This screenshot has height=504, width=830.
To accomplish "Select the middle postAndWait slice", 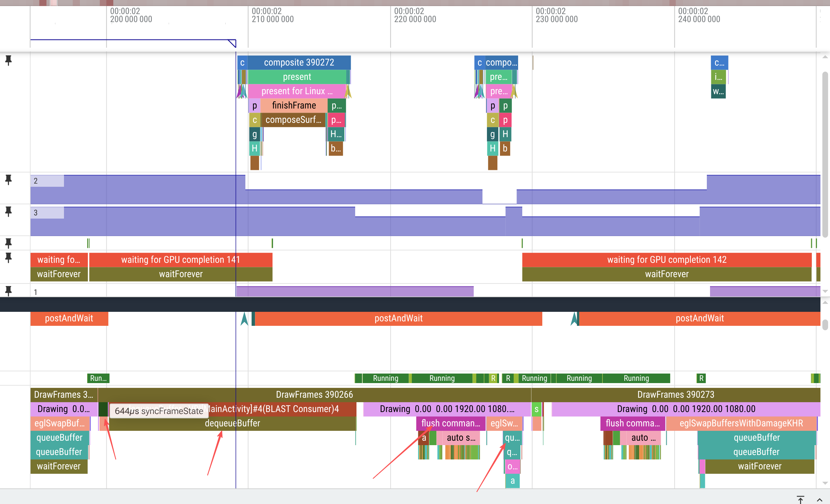I will [x=398, y=318].
